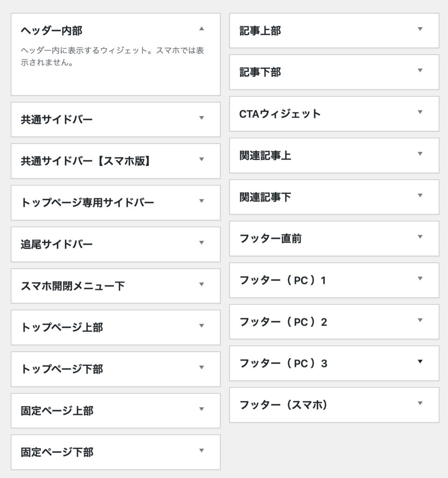Open the フッター（PC）2 widget area

pos(283,322)
